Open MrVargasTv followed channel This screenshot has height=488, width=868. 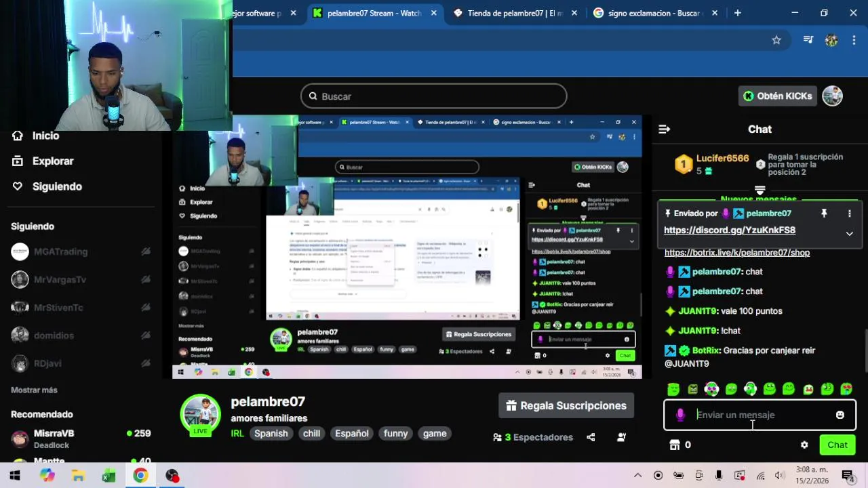point(80,279)
